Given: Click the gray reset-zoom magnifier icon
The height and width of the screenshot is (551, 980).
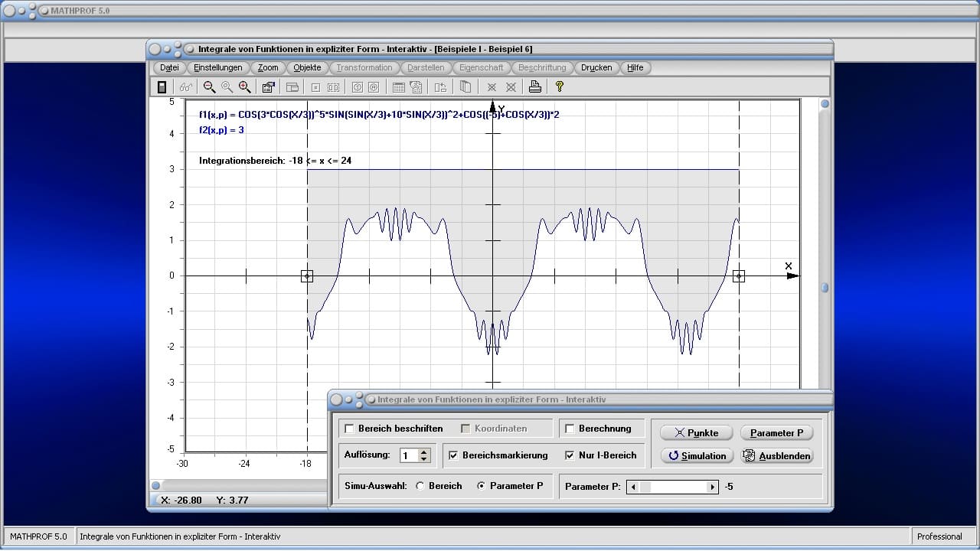Looking at the screenshot, I should point(227,87).
